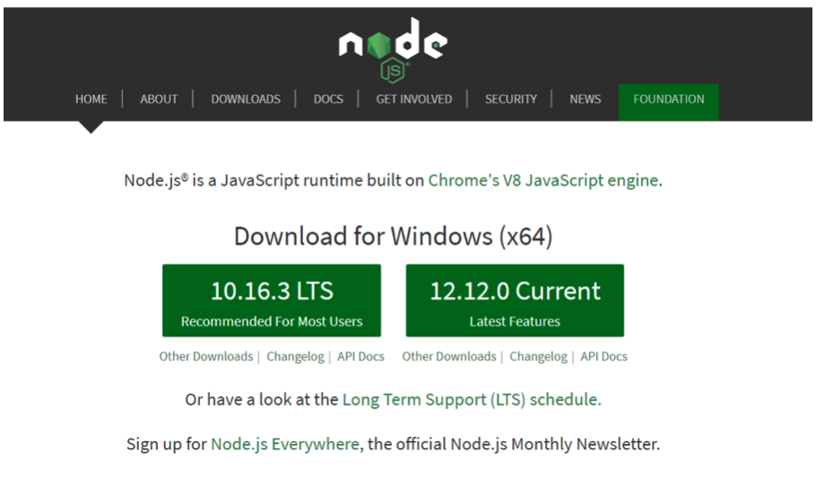Screen dimensions: 816x504
Task: Go to the ABOUT page
Action: click(x=159, y=99)
